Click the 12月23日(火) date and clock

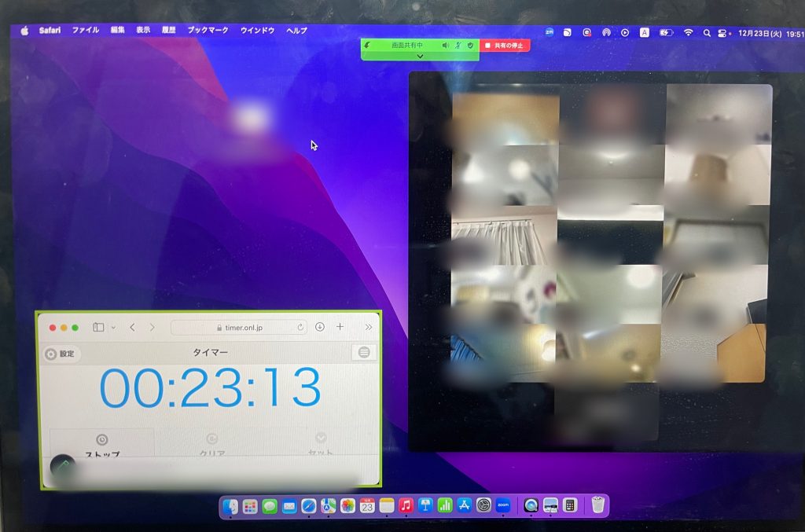(770, 34)
